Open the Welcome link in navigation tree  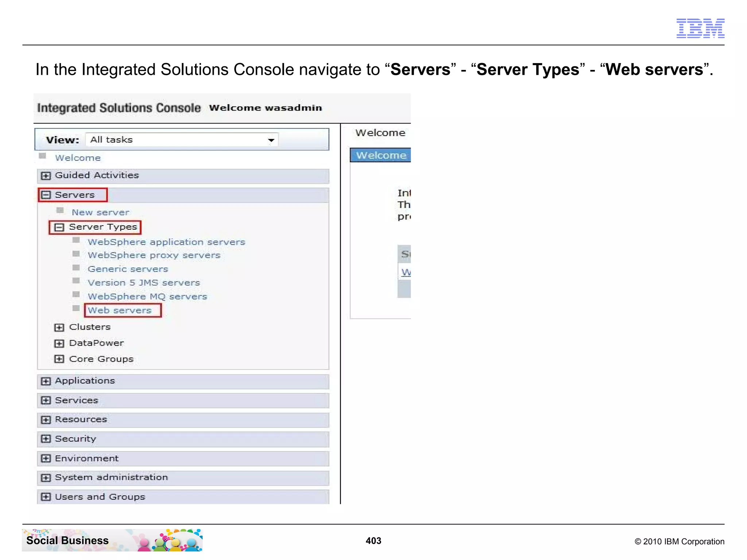coord(78,158)
